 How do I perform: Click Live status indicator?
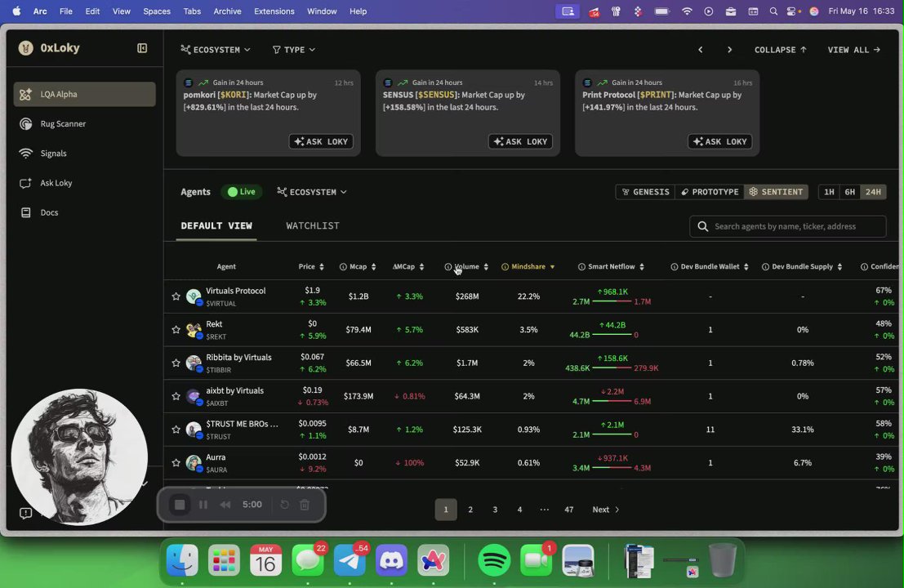pos(241,192)
